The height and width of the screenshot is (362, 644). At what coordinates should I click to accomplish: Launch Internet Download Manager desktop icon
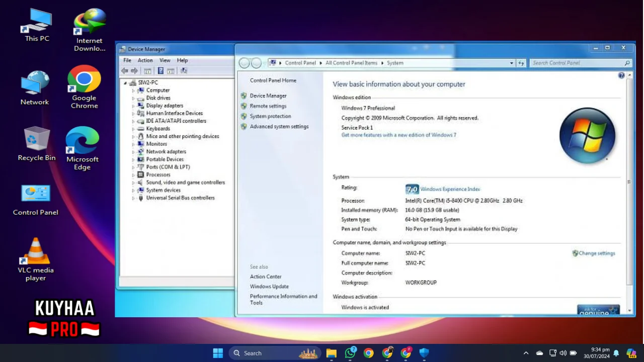click(90, 30)
